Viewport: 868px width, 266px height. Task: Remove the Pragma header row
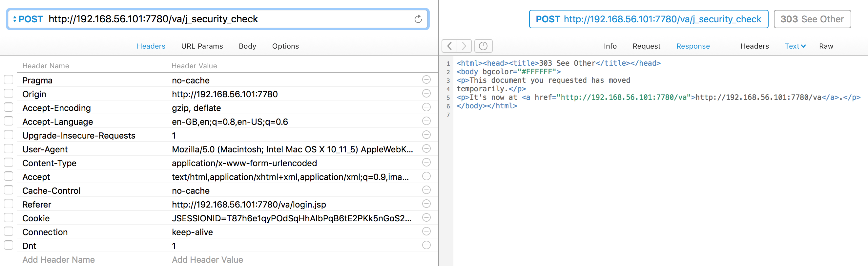pos(426,79)
